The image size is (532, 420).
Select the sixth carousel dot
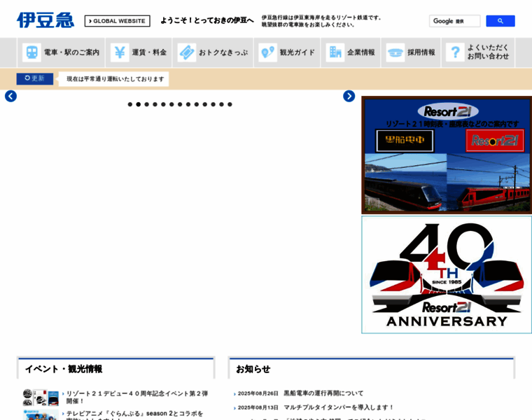point(171,104)
